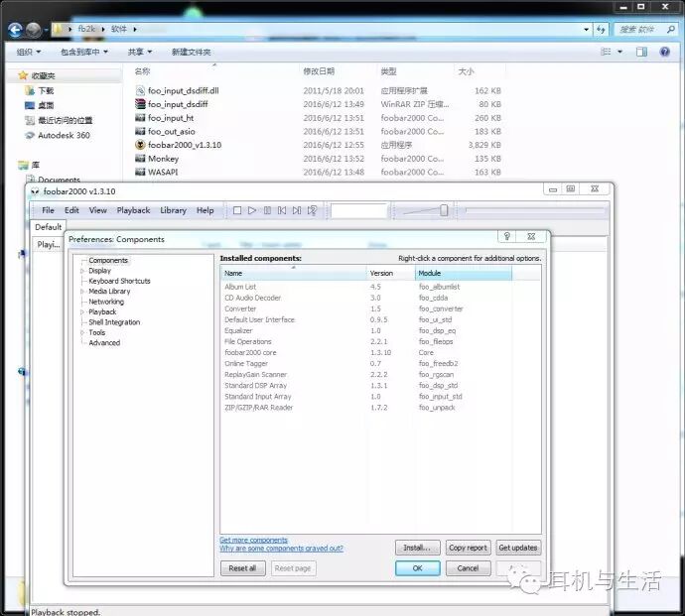
Task: Click Why are some components grayed out link
Action: (x=281, y=549)
